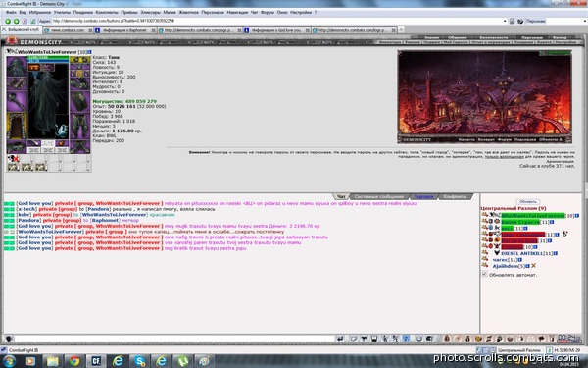Click the chat message input field
This screenshot has width=588, height=368.
coord(173,339)
